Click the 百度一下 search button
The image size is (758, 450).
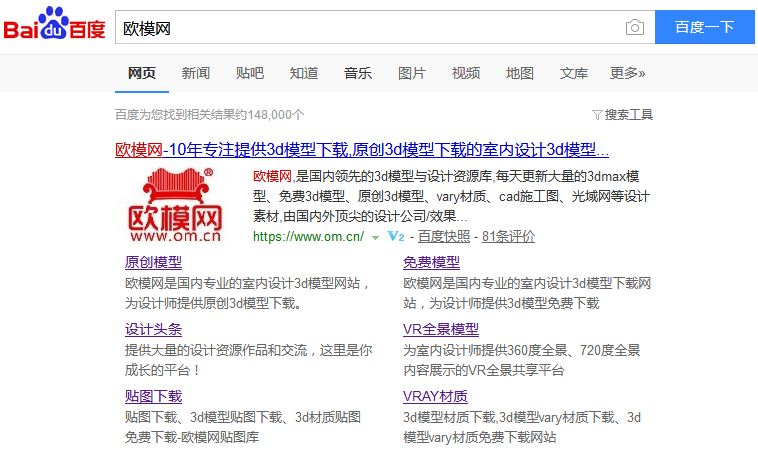coord(704,27)
